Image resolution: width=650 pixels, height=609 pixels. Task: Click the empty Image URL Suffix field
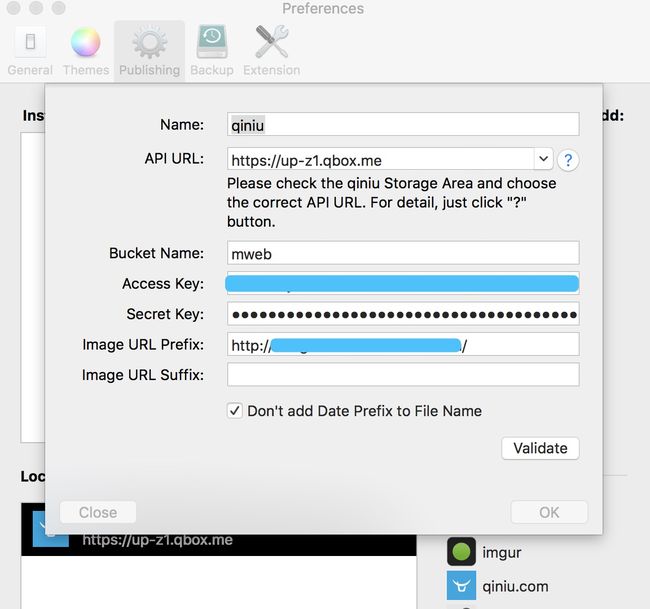(x=403, y=375)
